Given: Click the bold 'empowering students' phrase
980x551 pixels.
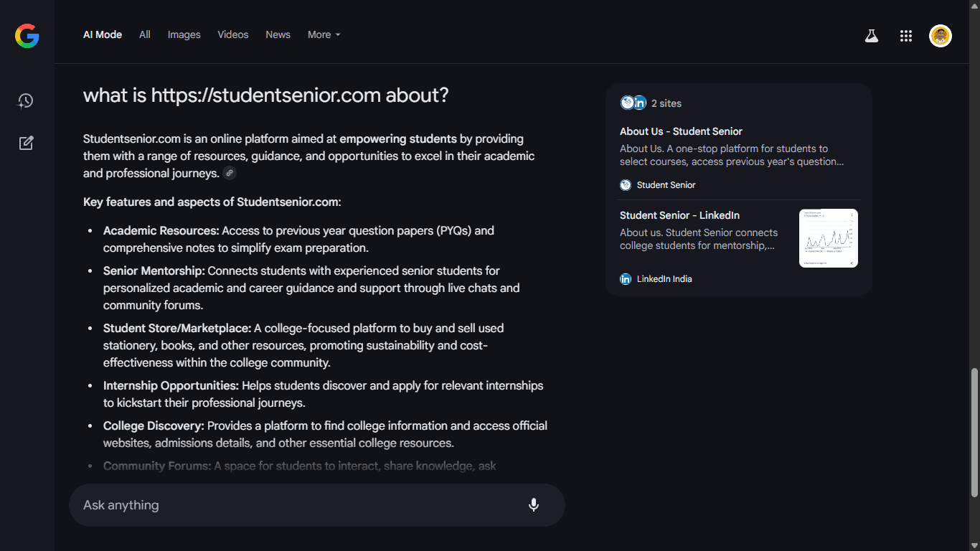Looking at the screenshot, I should point(398,139).
